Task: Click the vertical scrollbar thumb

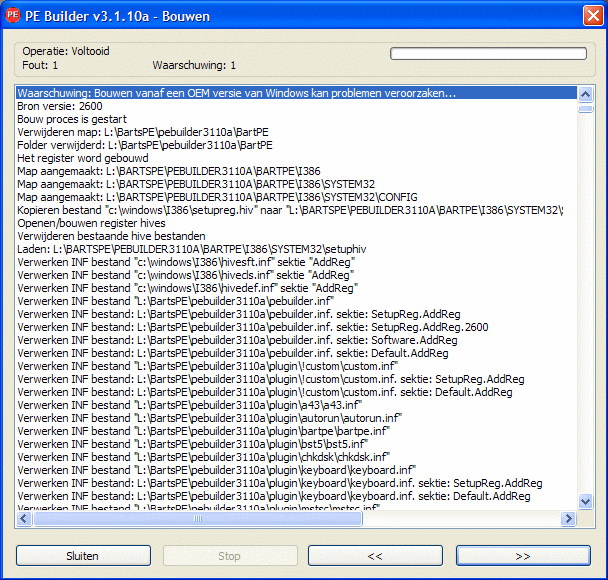Action: click(585, 109)
